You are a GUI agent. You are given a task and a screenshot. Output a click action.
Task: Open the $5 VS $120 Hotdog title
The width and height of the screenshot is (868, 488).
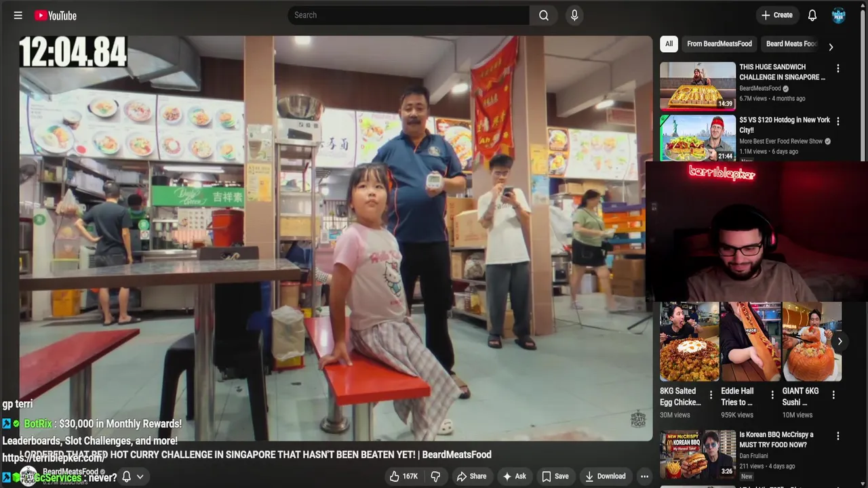click(x=785, y=125)
